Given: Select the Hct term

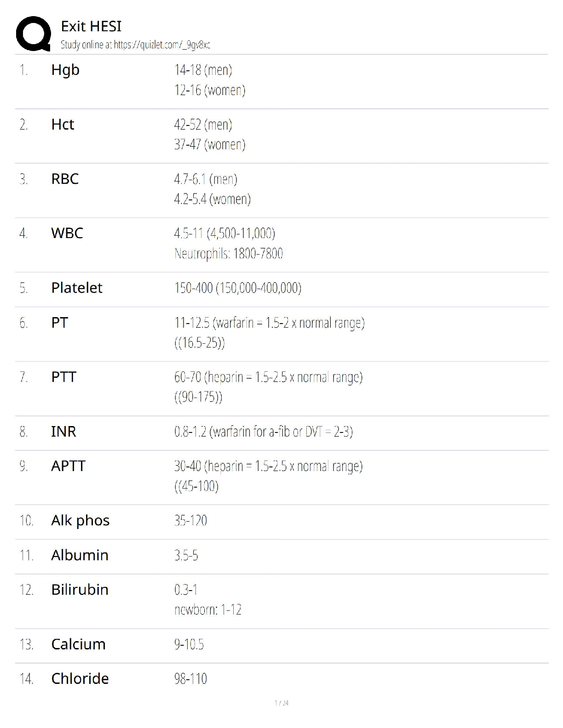Looking at the screenshot, I should 63,125.
